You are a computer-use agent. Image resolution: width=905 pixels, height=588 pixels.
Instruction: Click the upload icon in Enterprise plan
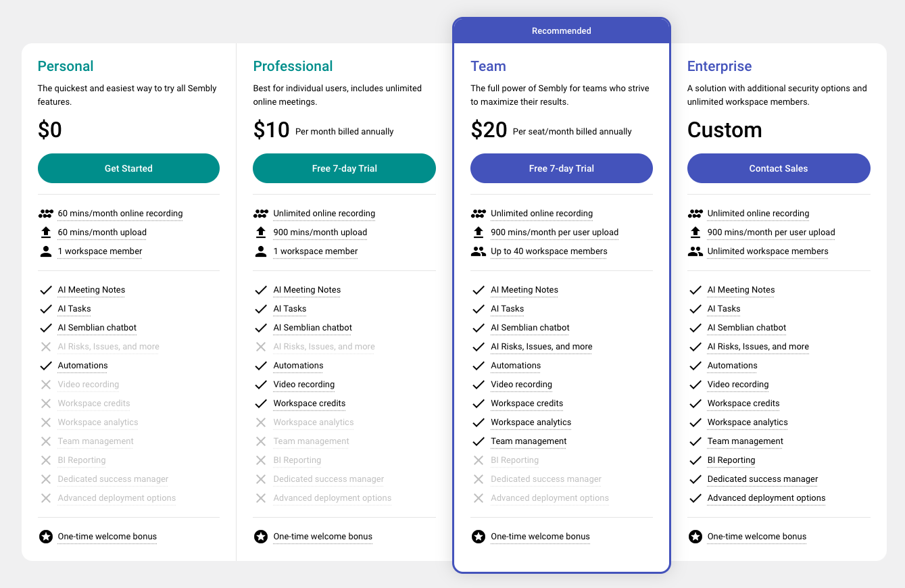coord(695,232)
